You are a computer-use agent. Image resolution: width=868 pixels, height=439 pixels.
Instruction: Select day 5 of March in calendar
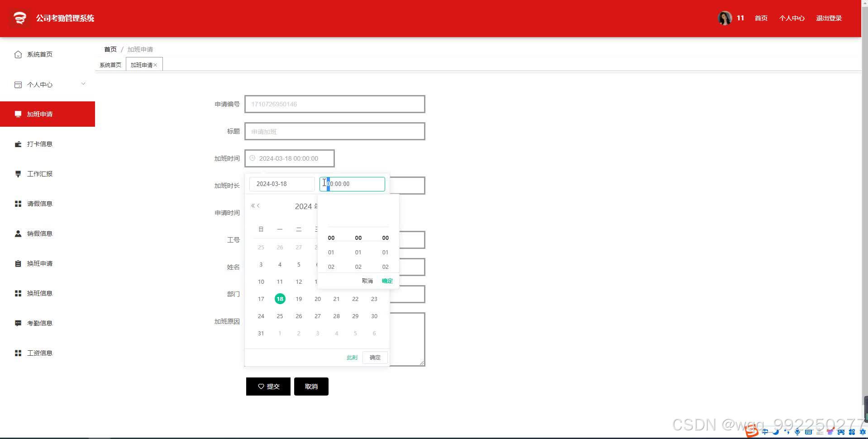coord(299,264)
